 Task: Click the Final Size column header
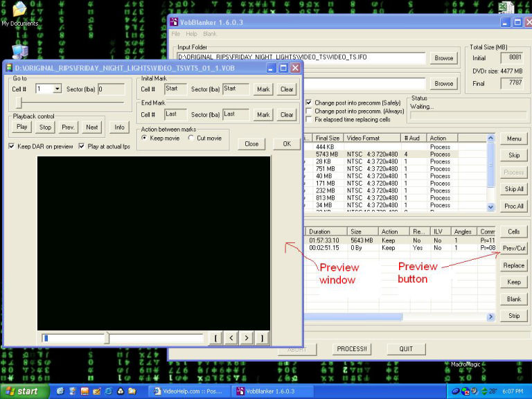(328, 138)
